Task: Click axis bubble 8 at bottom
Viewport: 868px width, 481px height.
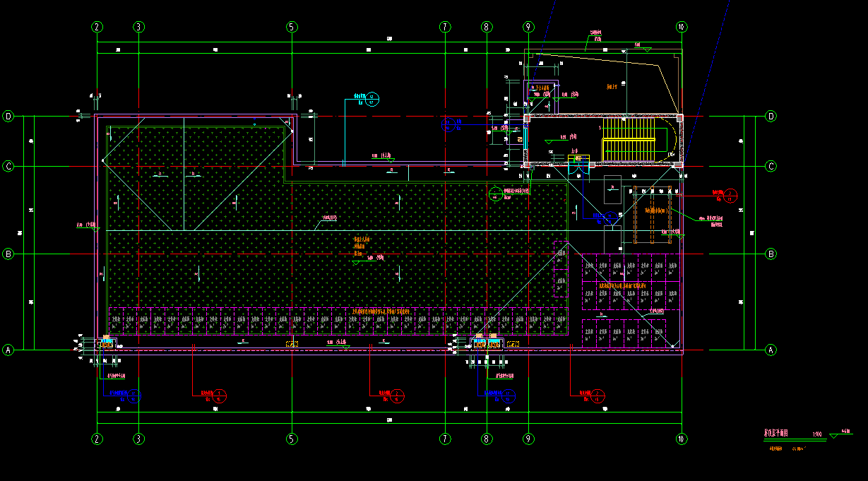Action: (x=486, y=439)
